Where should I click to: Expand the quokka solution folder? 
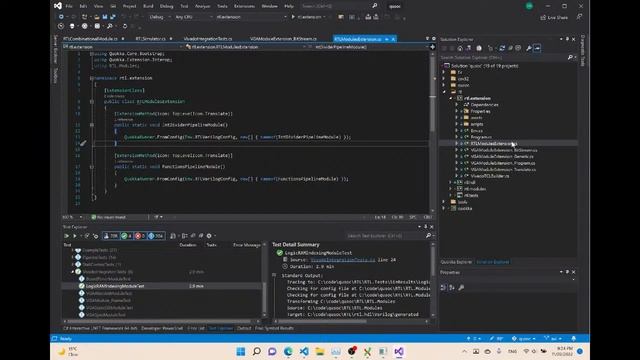(444, 208)
